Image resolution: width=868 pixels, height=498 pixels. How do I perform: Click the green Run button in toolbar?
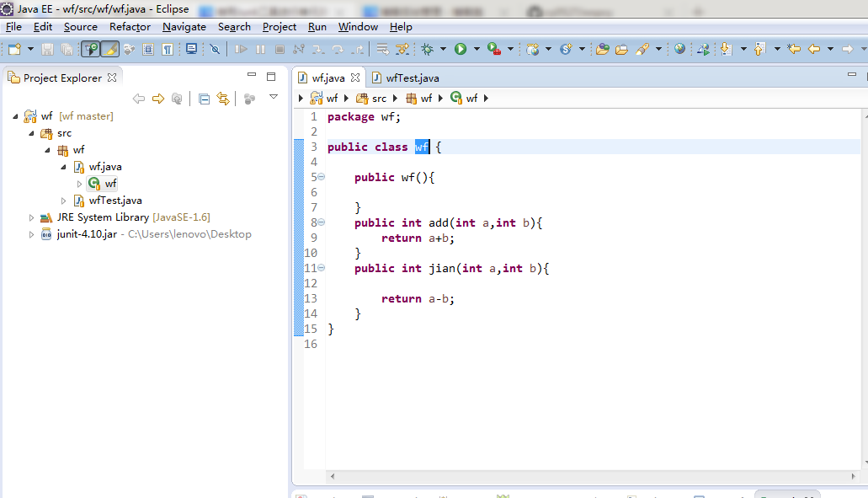[461, 50]
